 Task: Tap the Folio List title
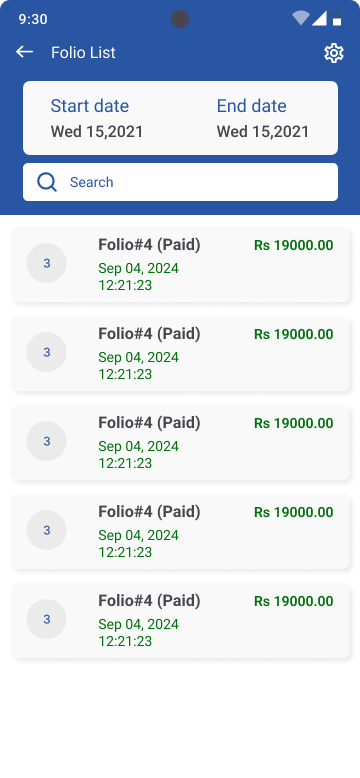[83, 53]
